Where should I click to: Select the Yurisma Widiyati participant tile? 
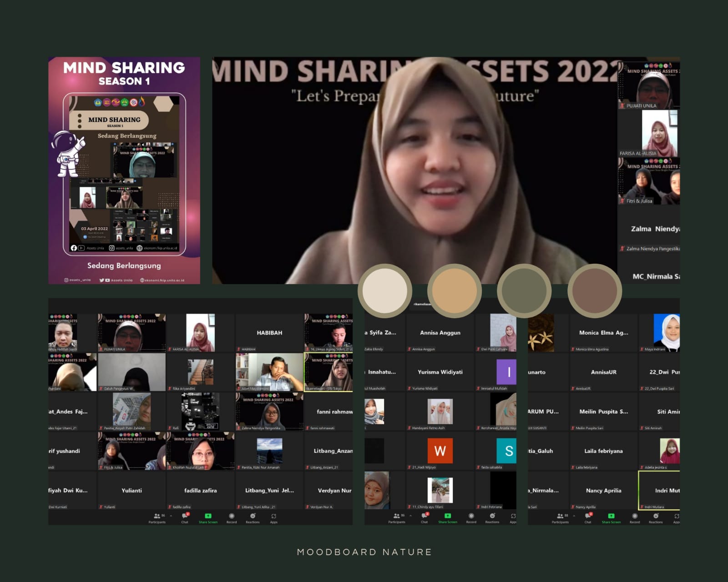point(440,372)
